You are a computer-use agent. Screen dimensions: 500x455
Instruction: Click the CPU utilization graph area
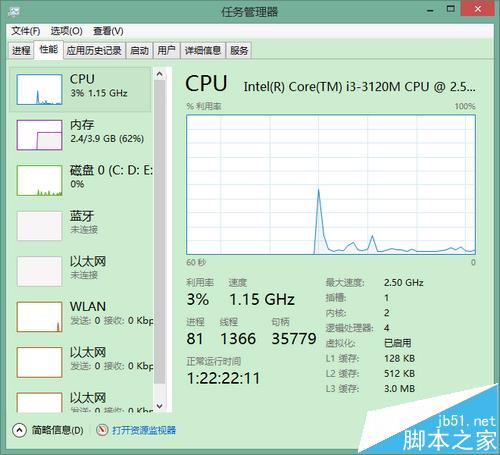[331, 185]
